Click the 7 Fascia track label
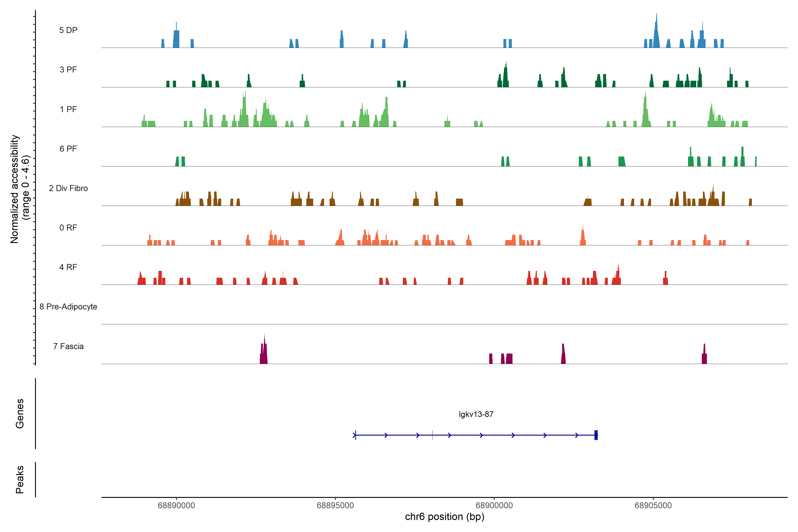Image resolution: width=798 pixels, height=532 pixels. click(x=68, y=346)
